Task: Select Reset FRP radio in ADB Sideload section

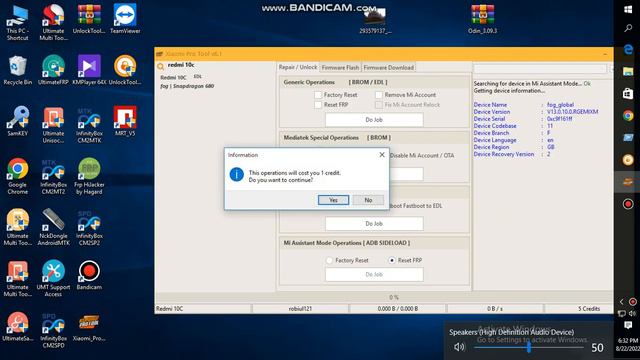Action: (x=392, y=260)
